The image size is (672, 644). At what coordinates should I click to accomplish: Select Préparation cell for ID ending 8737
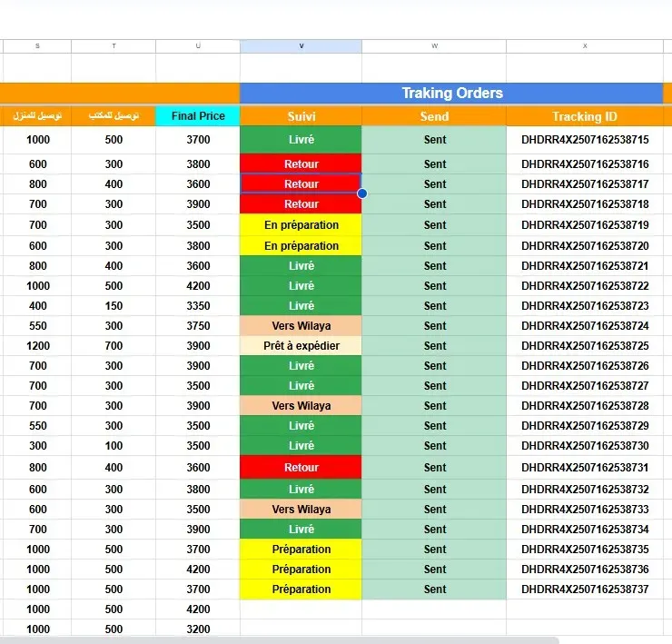pos(301,590)
